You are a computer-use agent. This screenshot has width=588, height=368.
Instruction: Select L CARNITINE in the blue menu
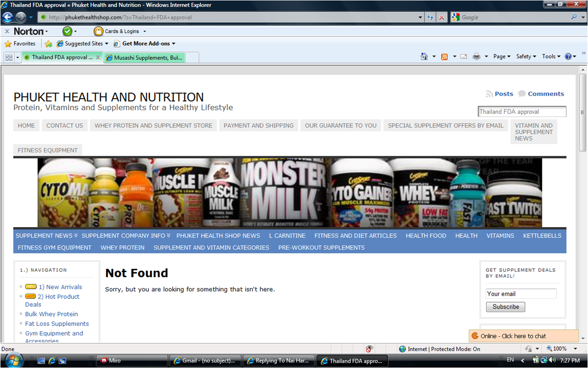pos(287,235)
